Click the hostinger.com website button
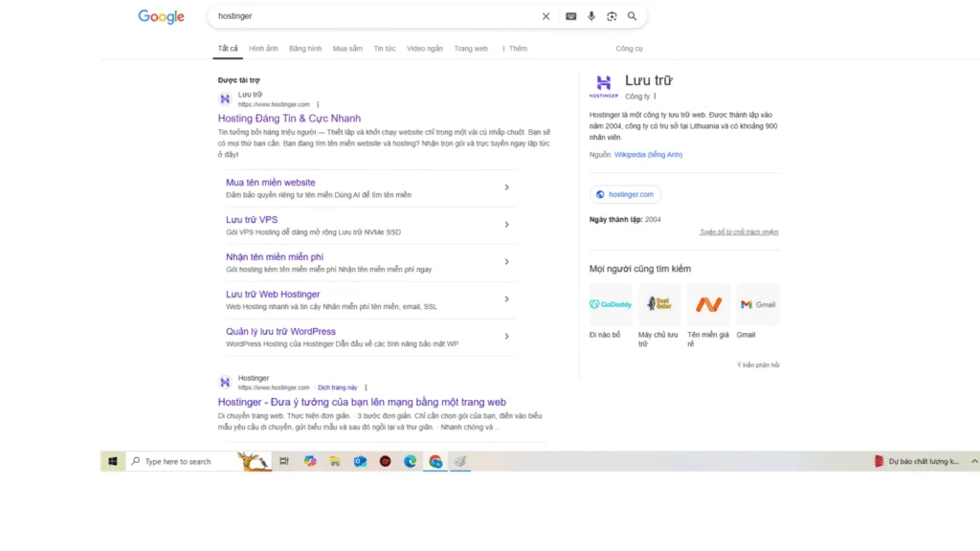Image resolution: width=980 pixels, height=551 pixels. click(625, 194)
